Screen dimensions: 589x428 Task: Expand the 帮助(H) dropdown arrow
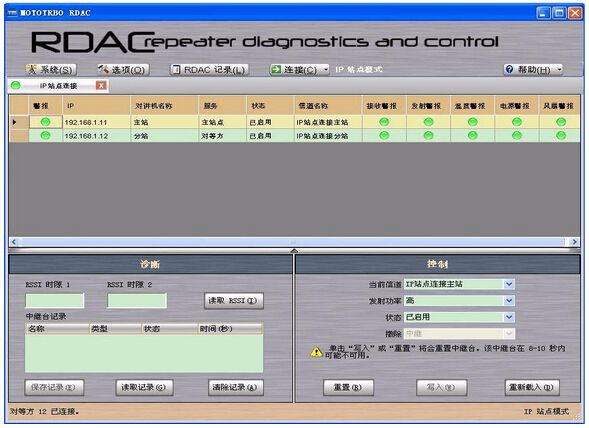[559, 70]
